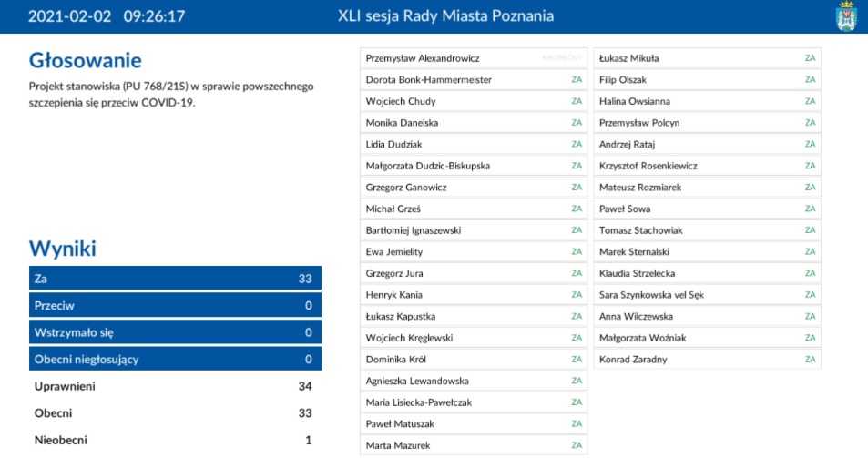Click Marta Mazurek's vote row
Screen dimensions: 868x458
tap(474, 445)
